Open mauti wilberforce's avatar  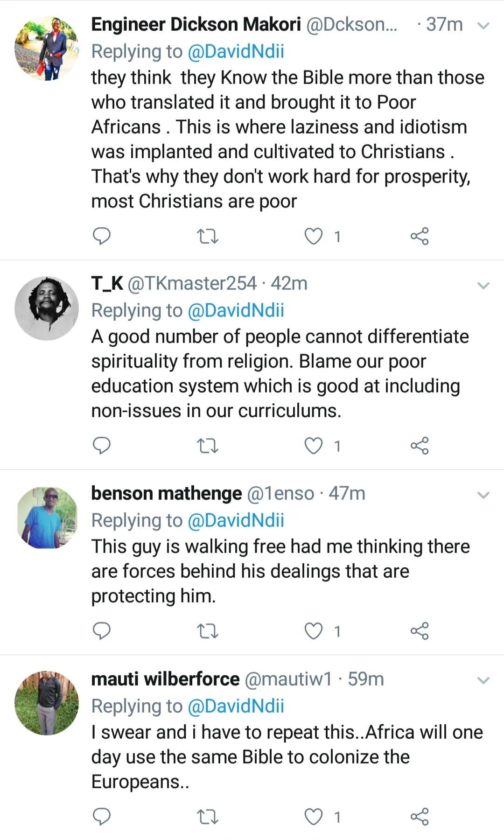pos(47,703)
